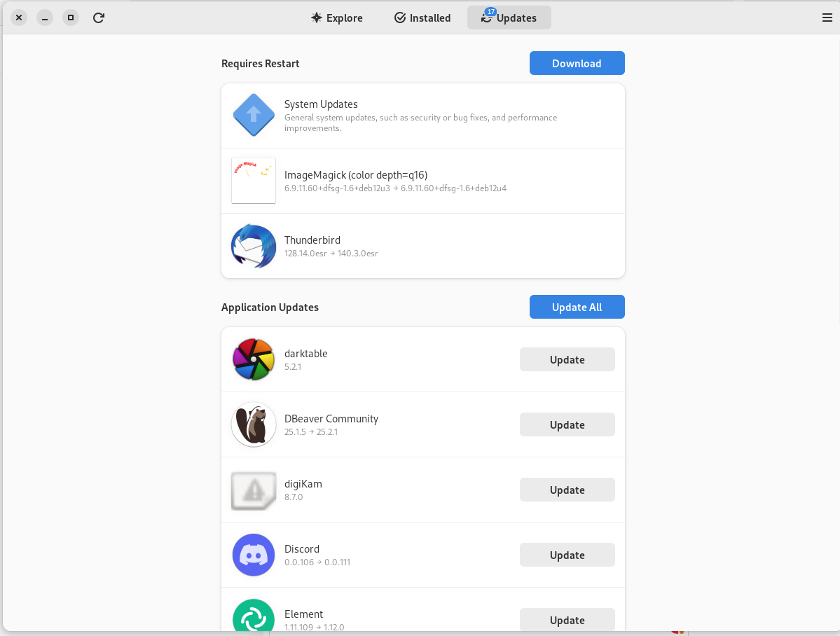
Task: Click the DBeaver Community beaver icon
Action: [x=254, y=424]
